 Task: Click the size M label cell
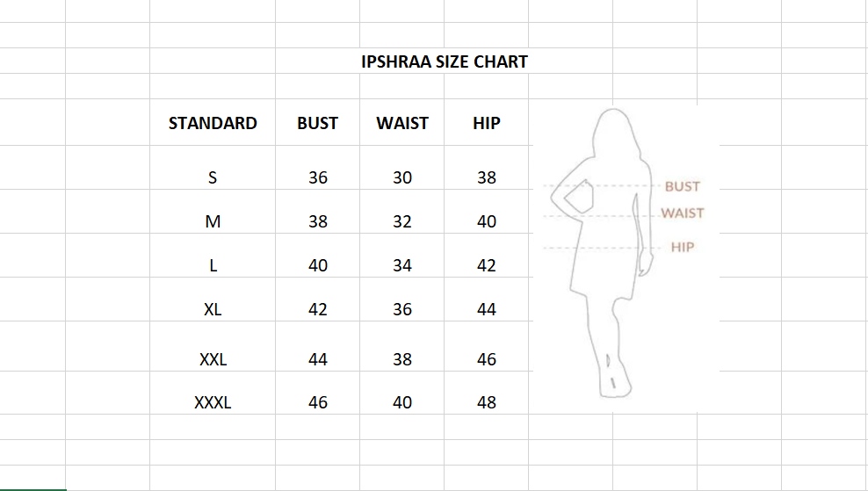click(213, 221)
